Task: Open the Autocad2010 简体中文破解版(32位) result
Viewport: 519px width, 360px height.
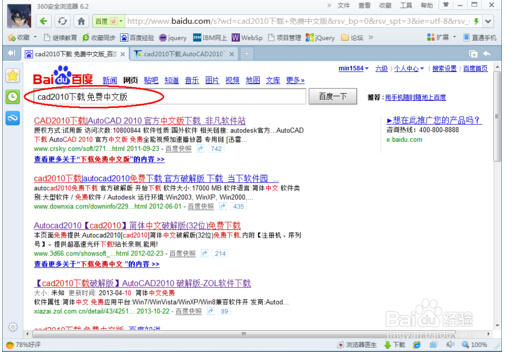Action: pos(137,226)
